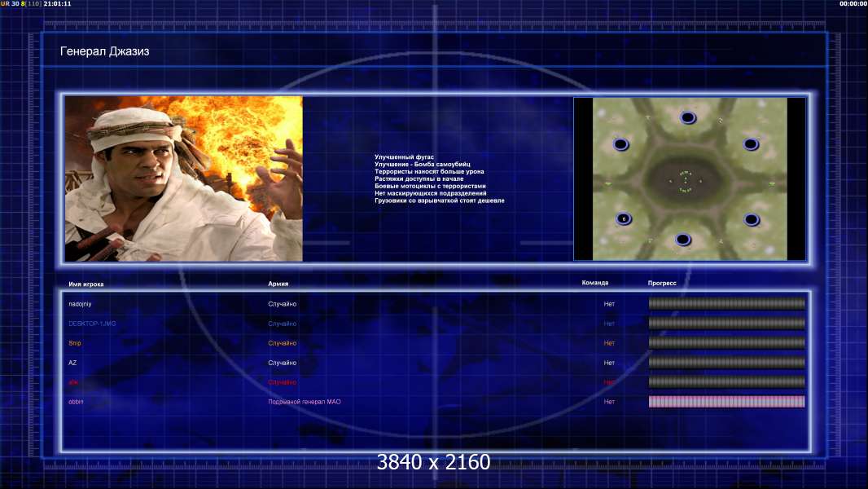The image size is (868, 489).
Task: Click nadojniy's loading progress bar
Action: [x=726, y=304]
